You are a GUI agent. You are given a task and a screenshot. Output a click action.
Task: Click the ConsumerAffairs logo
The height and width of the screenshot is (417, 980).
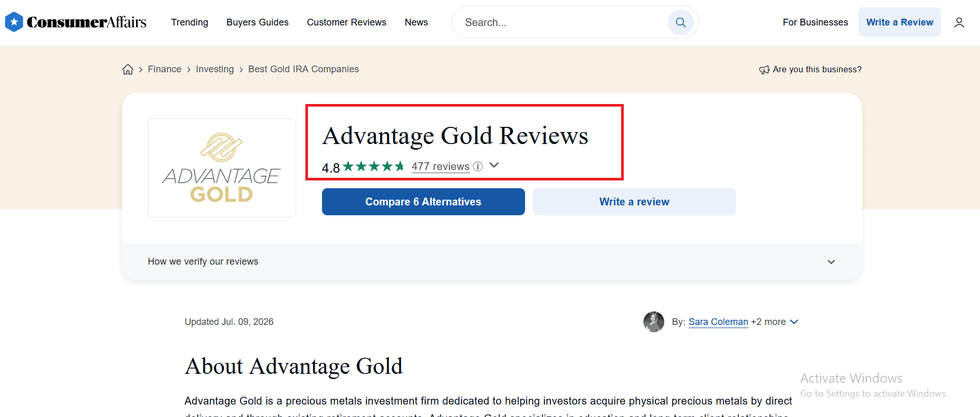pyautogui.click(x=76, y=22)
